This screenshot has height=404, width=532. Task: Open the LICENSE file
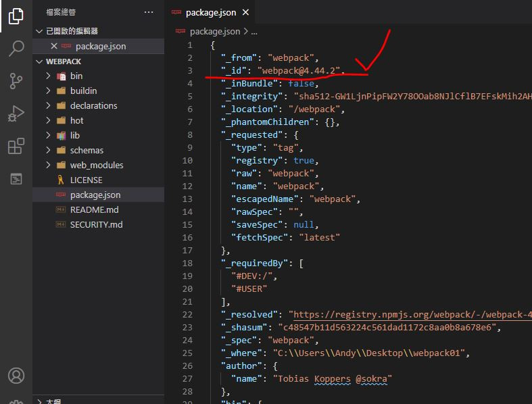(x=86, y=180)
